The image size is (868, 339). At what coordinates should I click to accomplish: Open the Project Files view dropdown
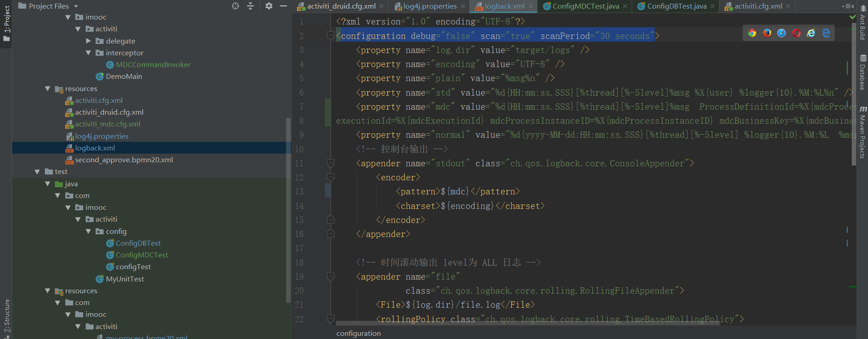[x=76, y=6]
